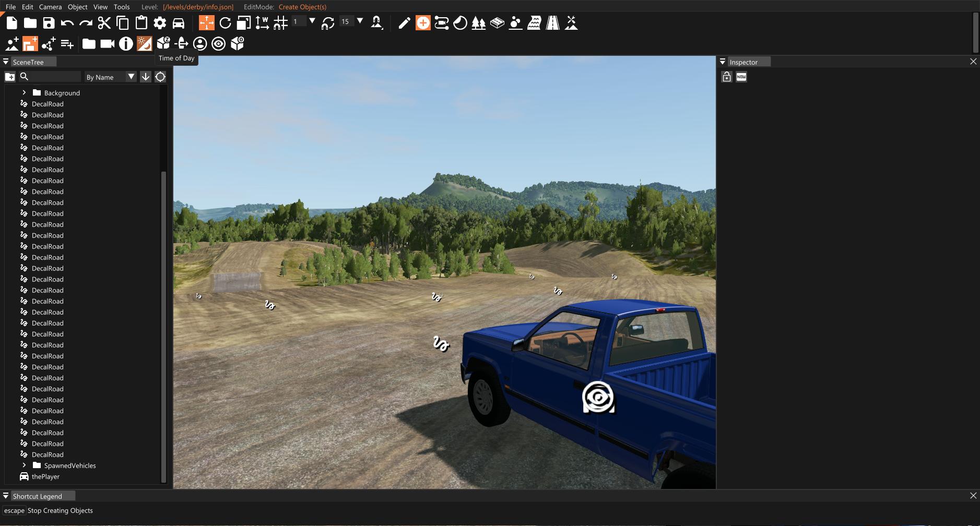Open the decal road editor tool
Image resolution: width=980 pixels, height=526 pixels.
552,23
